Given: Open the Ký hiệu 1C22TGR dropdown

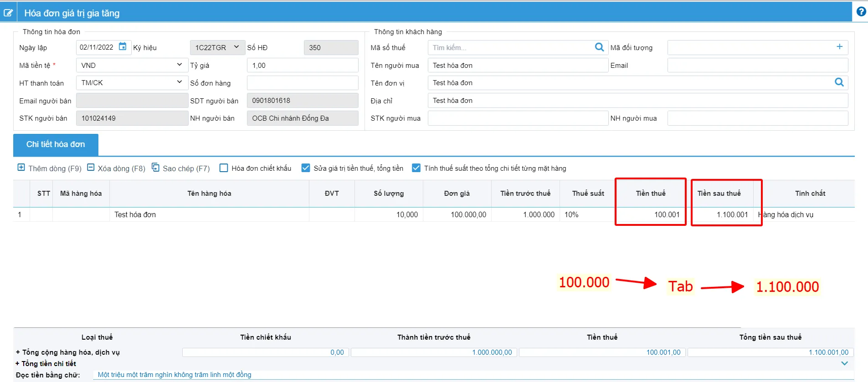Looking at the screenshot, I should pyautogui.click(x=217, y=47).
